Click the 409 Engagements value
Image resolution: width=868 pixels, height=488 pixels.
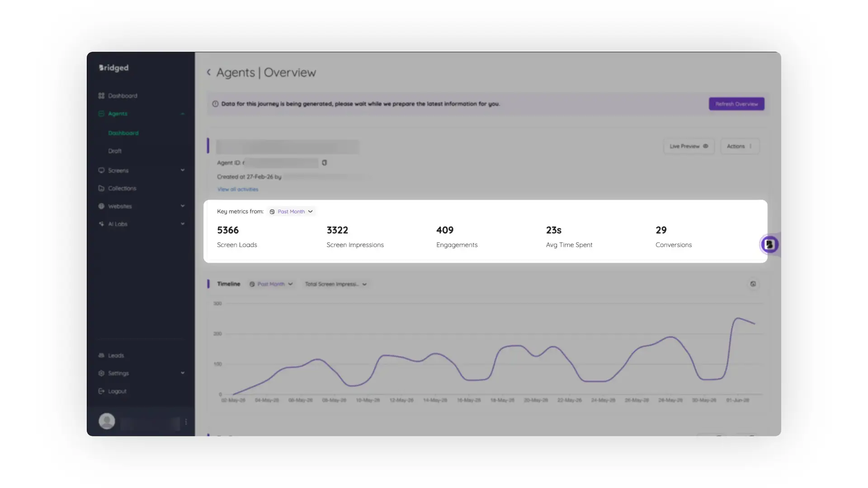tap(445, 230)
